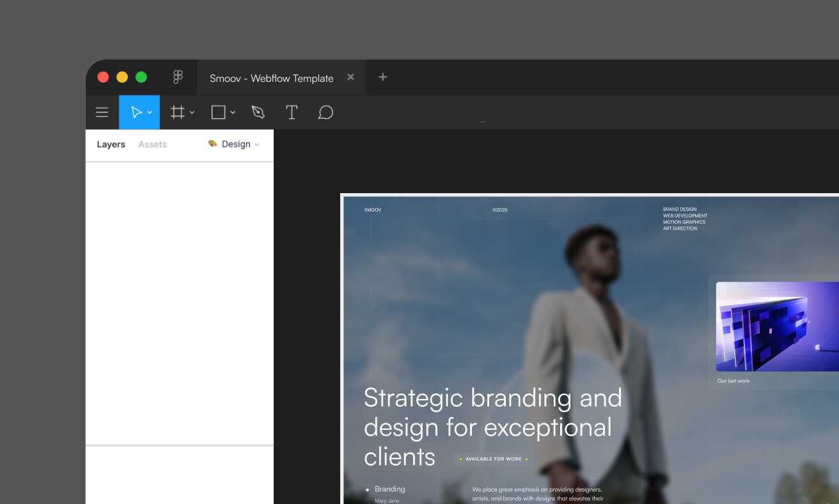Select the Comment tool
Viewport: 839px width, 504px height.
(x=325, y=113)
